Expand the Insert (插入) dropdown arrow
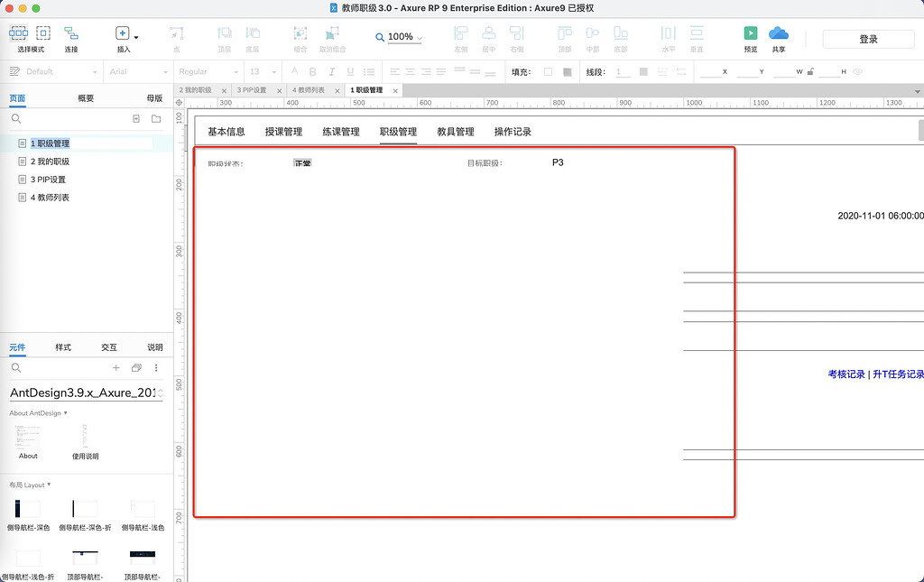The width and height of the screenshot is (924, 582). point(136,37)
